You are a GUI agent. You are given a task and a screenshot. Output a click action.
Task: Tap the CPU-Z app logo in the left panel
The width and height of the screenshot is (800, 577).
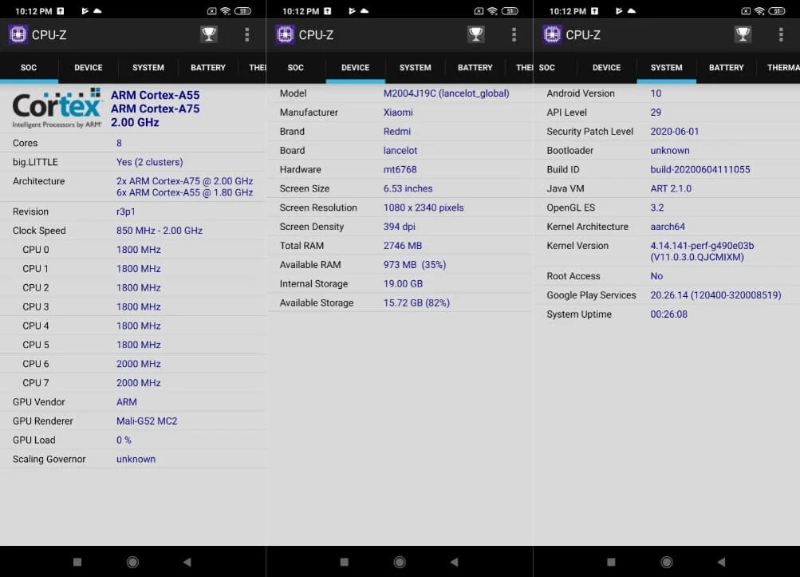point(18,35)
